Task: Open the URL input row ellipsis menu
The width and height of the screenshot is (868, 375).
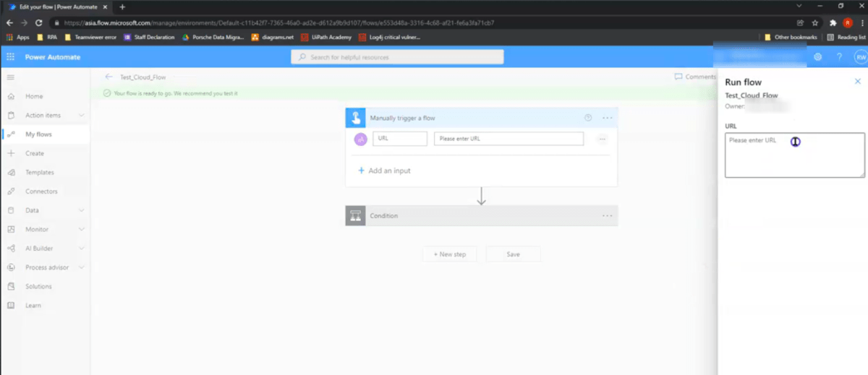Action: [602, 139]
